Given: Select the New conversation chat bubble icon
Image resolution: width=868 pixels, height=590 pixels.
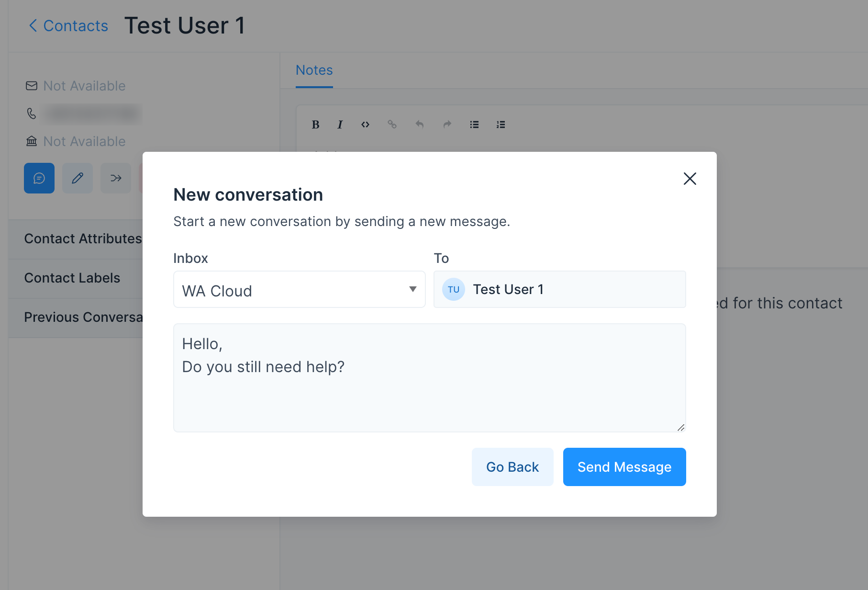Looking at the screenshot, I should pyautogui.click(x=39, y=178).
